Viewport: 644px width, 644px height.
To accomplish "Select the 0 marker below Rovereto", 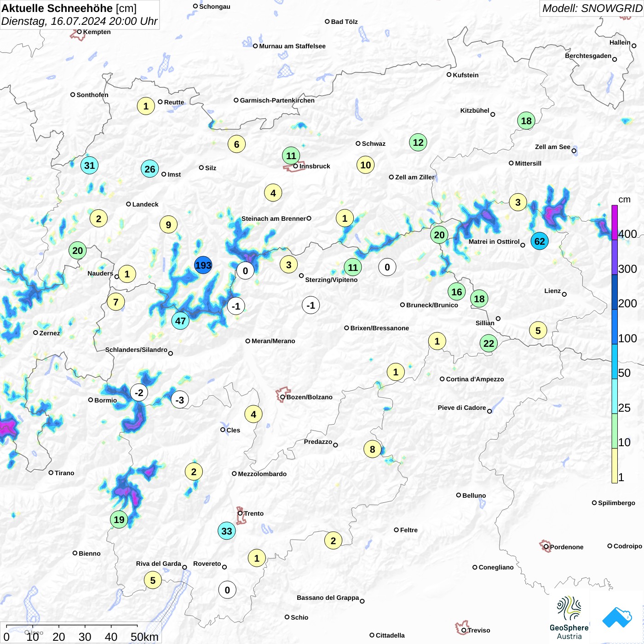I will (x=227, y=590).
